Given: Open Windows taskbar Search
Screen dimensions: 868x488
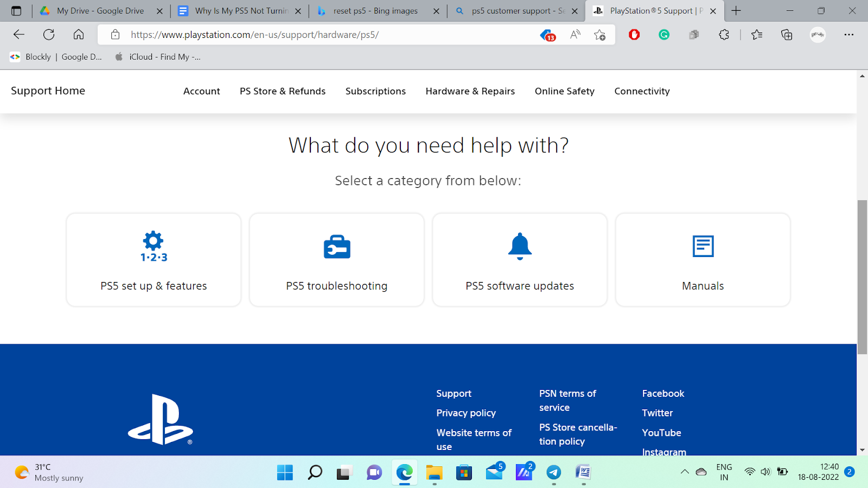Looking at the screenshot, I should (x=315, y=472).
